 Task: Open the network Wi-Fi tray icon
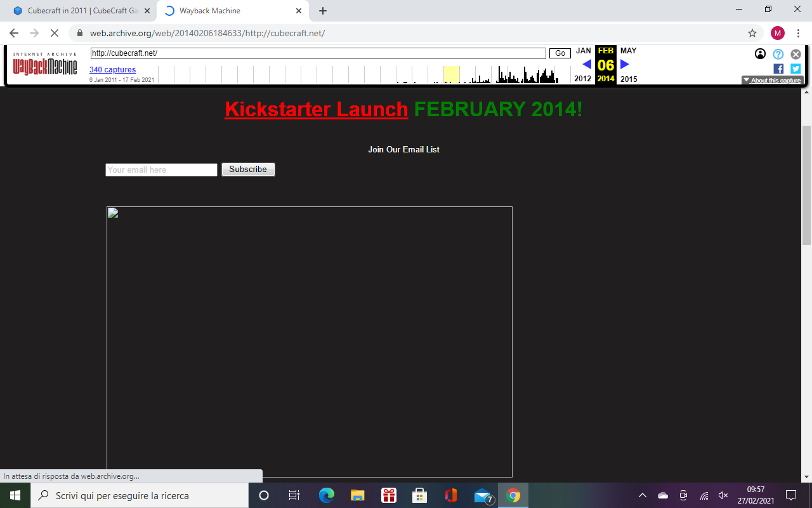click(704, 495)
